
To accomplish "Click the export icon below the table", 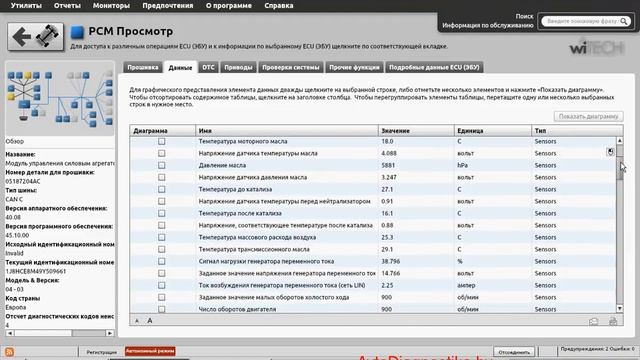I will pos(593,322).
